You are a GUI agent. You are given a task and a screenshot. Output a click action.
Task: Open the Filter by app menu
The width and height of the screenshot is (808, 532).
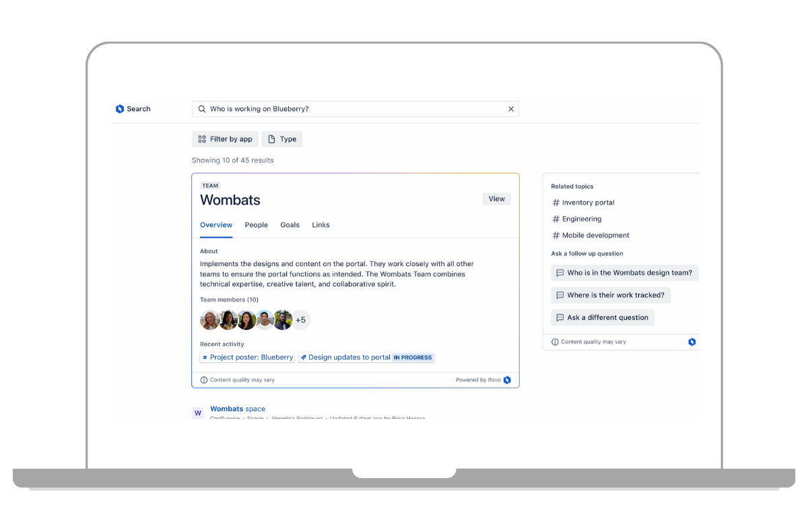coord(225,139)
